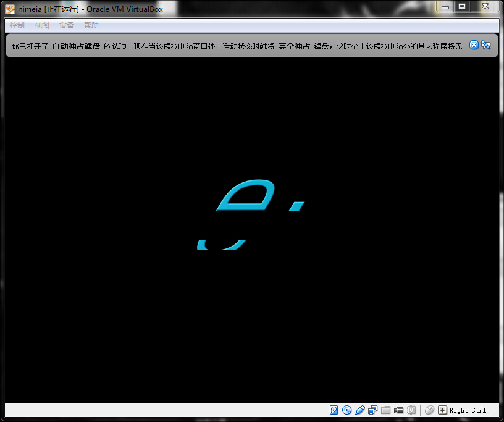Maximize the VirtualBox VM window
The image size is (504, 422).
click(x=462, y=7)
